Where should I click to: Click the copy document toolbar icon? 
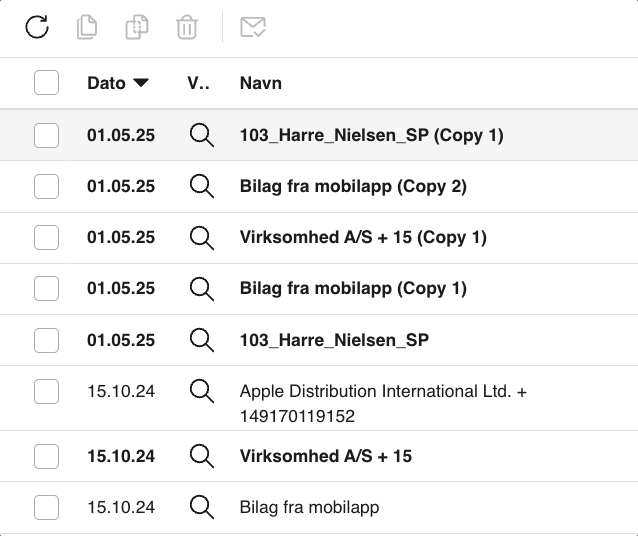click(87, 27)
